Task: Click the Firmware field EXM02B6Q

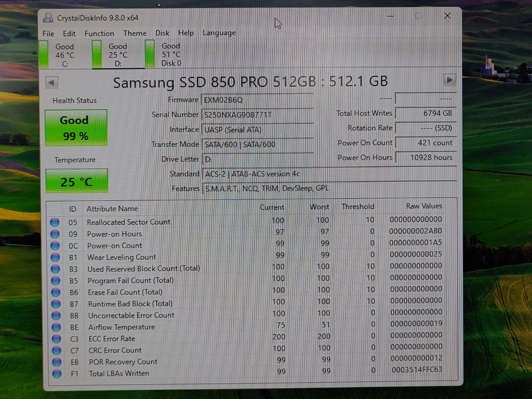Action: pos(257,100)
